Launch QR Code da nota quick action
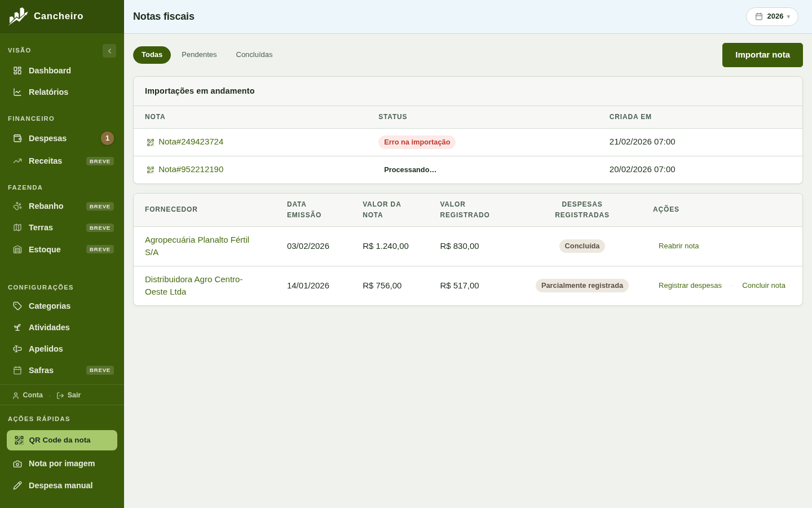812x508 pixels. click(62, 440)
